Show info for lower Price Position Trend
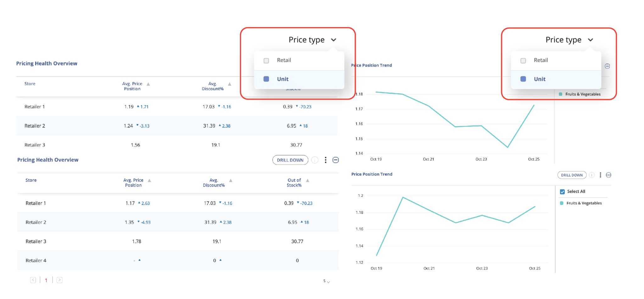Image resolution: width=644 pixels, height=299 pixels. [592, 175]
